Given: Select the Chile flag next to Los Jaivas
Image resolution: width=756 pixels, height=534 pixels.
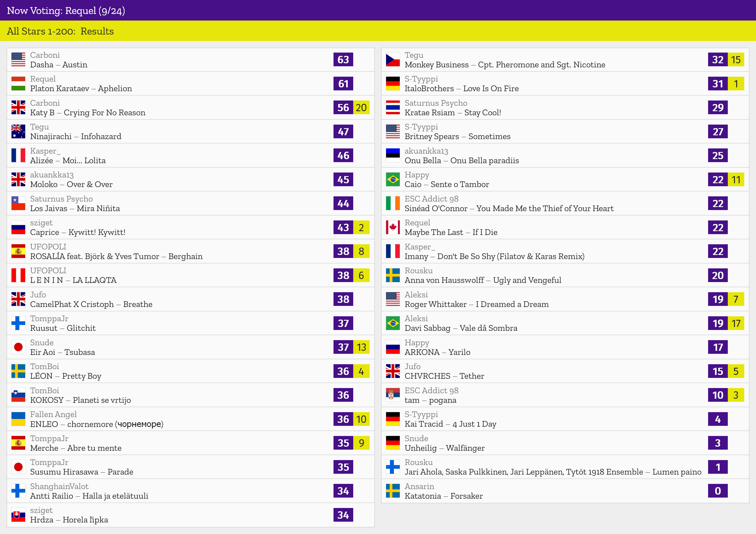Looking at the screenshot, I should pos(18,203).
